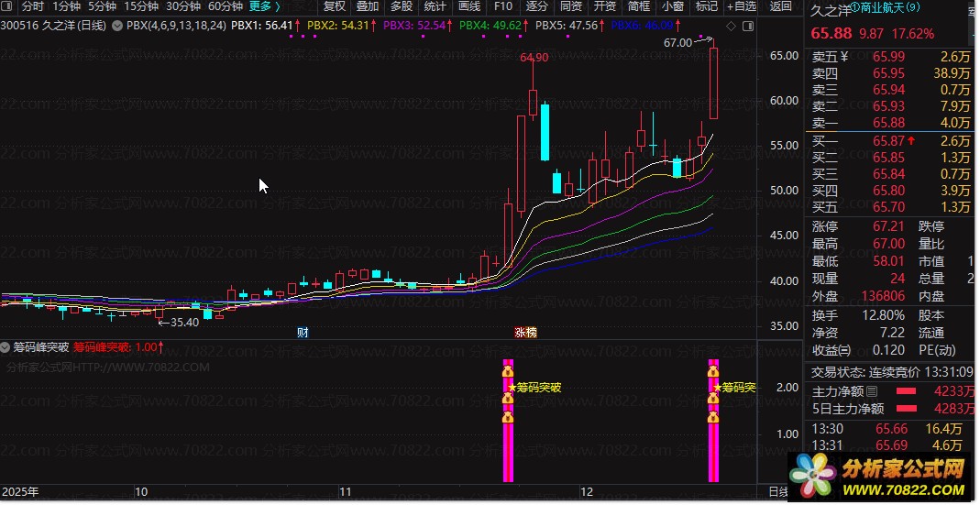Click the 返回 back button

(781, 7)
